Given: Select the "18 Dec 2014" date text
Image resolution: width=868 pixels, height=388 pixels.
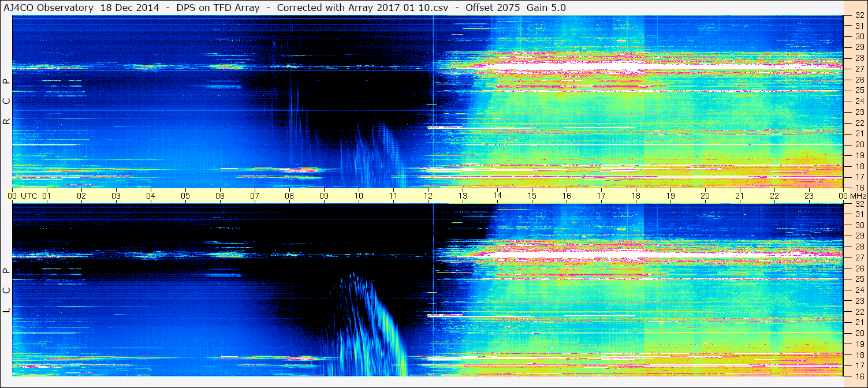Looking at the screenshot, I should [x=130, y=8].
